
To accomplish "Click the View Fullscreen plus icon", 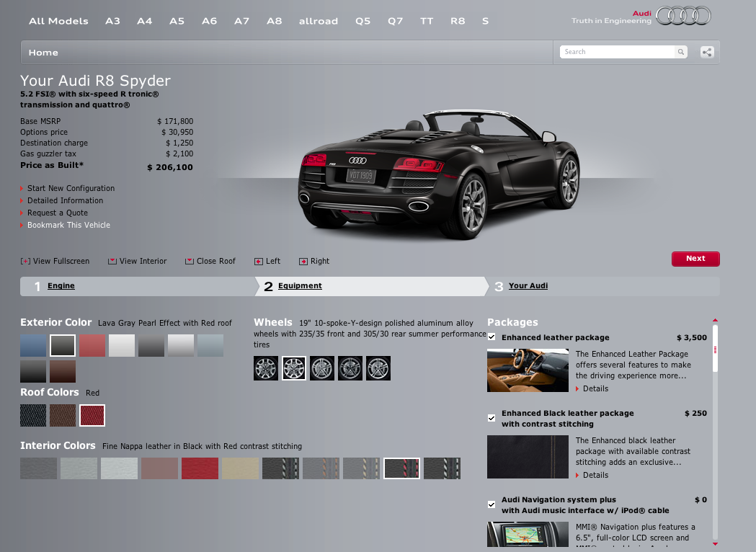I will 25,262.
